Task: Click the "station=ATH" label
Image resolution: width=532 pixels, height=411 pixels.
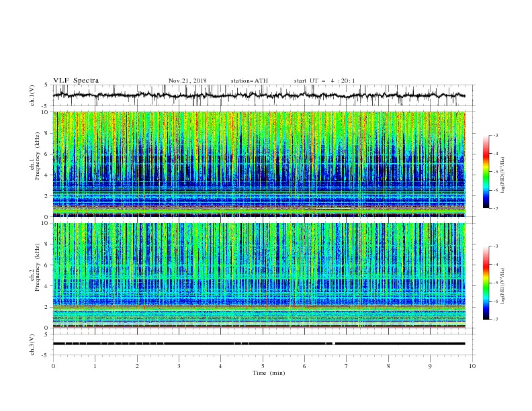Action: (x=249, y=81)
